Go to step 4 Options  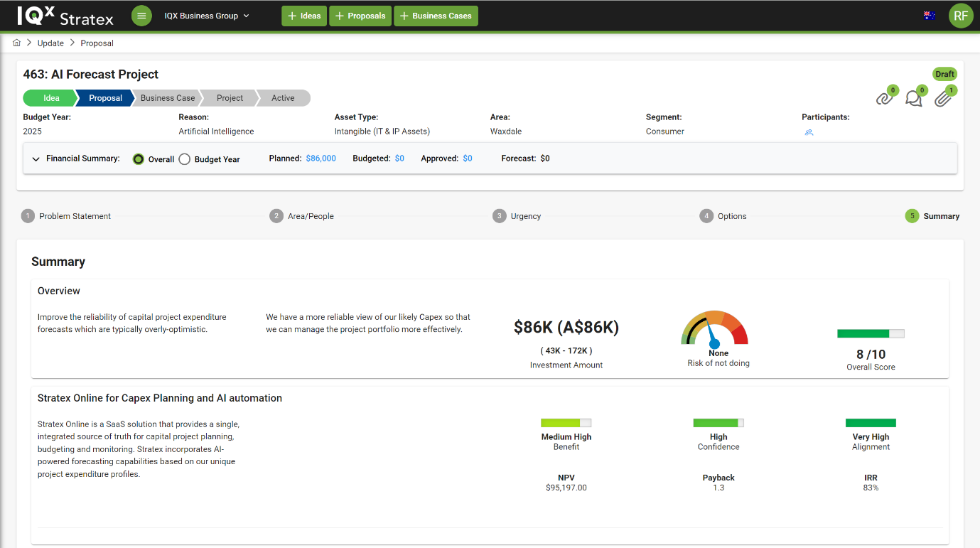coord(723,216)
